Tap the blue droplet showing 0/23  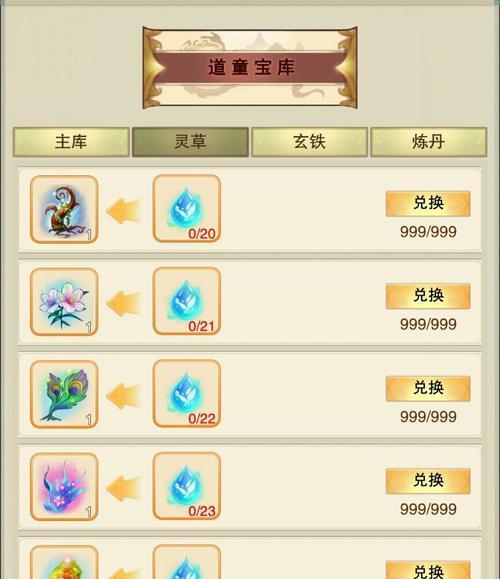coord(187,486)
